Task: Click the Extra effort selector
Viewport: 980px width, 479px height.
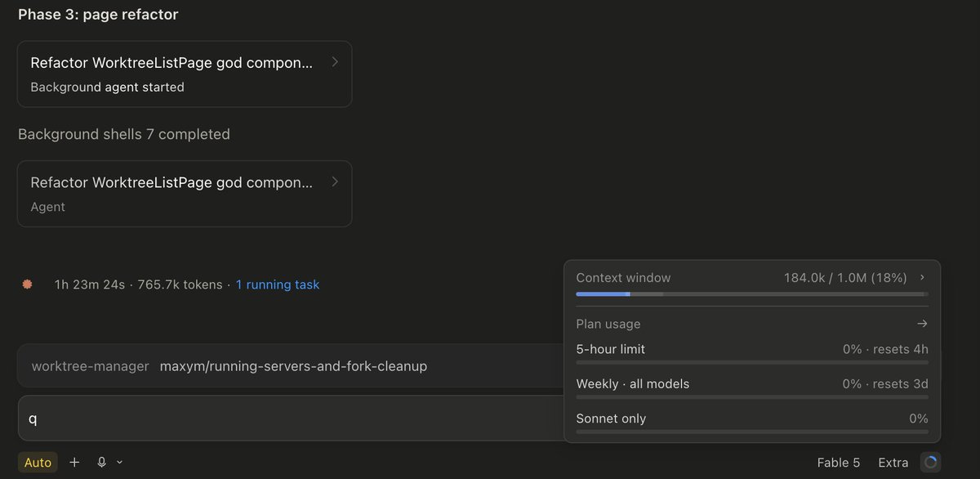Action: [x=893, y=463]
